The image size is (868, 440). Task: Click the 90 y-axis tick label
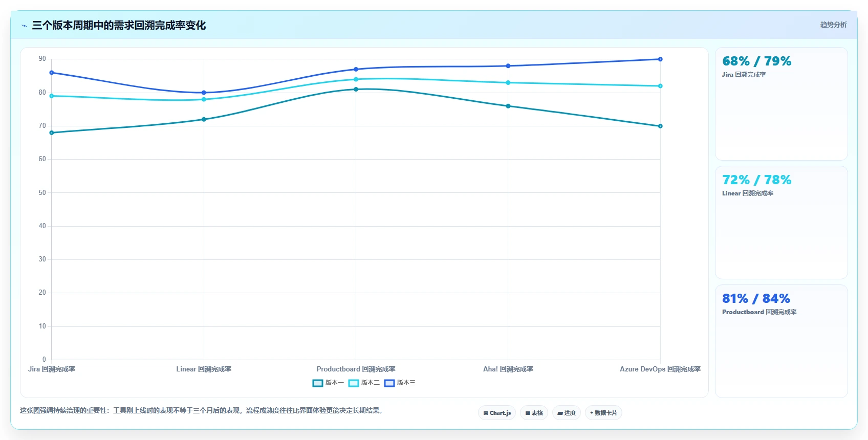click(x=42, y=59)
